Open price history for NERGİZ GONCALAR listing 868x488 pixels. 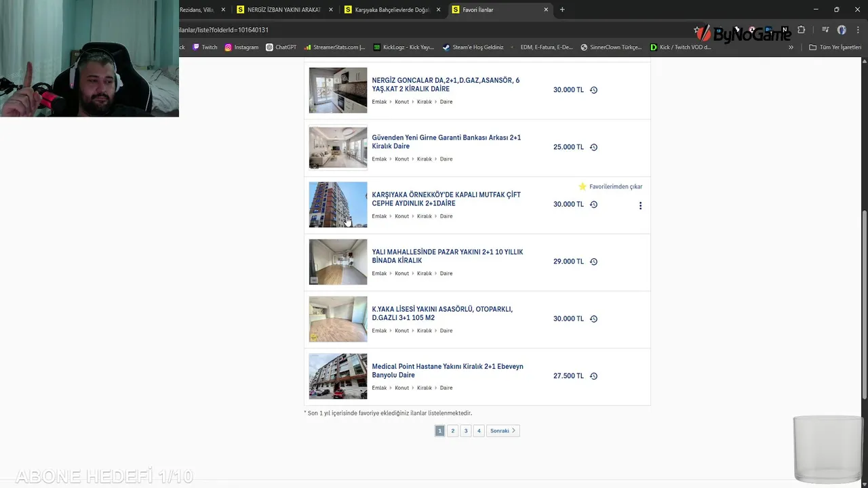click(593, 90)
